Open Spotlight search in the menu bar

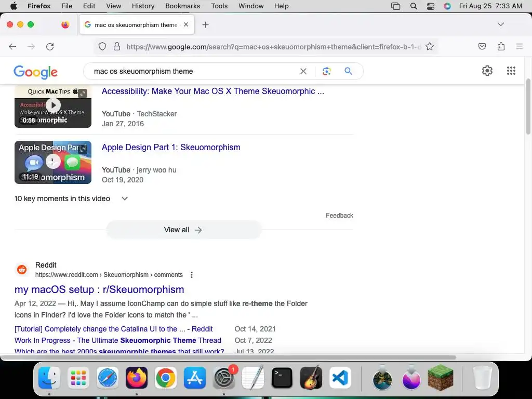pos(413,6)
